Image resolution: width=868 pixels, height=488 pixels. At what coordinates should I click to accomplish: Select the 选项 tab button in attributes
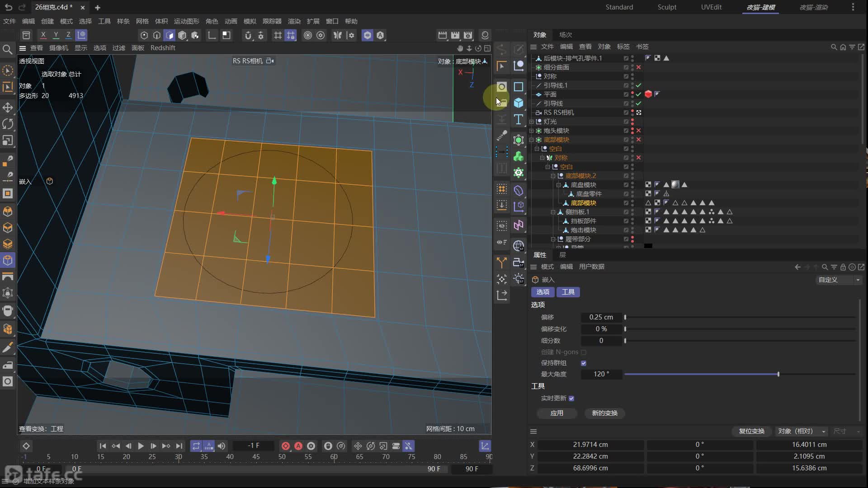(x=543, y=292)
